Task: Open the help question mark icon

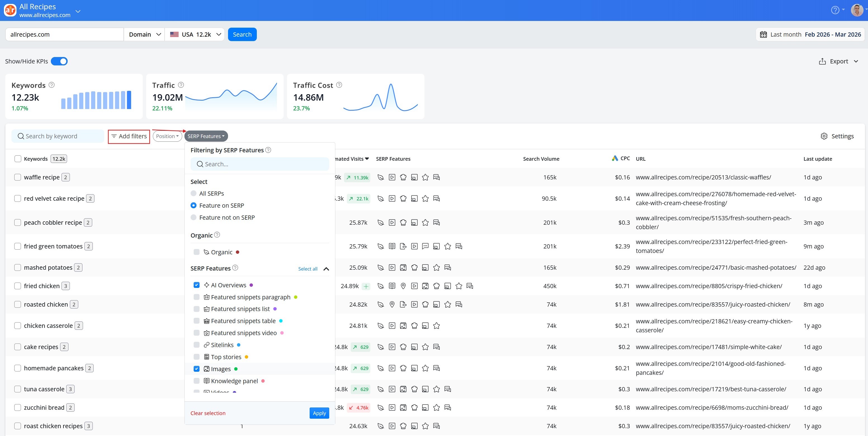Action: [835, 10]
